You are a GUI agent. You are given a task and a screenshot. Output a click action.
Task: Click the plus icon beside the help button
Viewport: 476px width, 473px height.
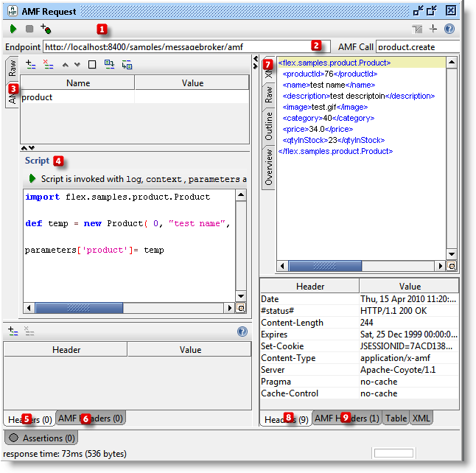click(433, 29)
